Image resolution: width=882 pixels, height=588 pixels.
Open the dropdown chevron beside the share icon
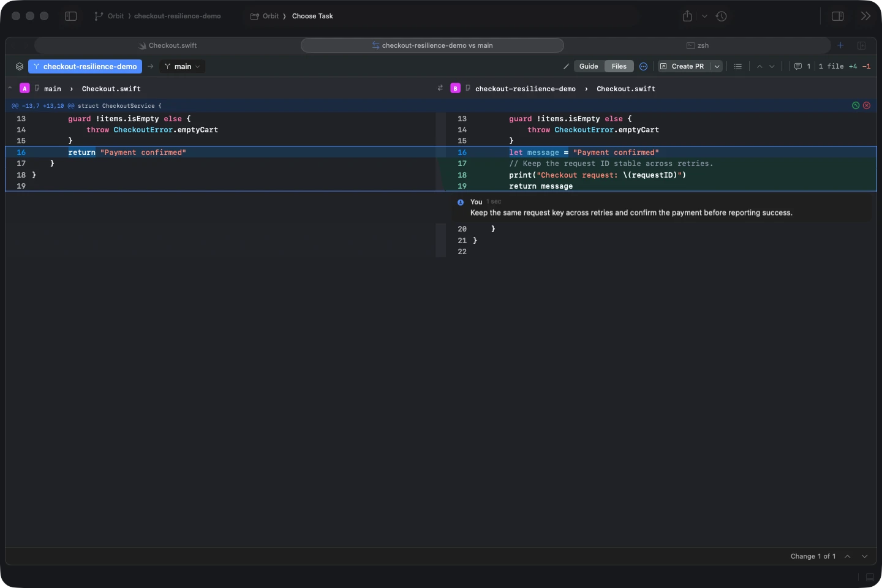point(704,17)
